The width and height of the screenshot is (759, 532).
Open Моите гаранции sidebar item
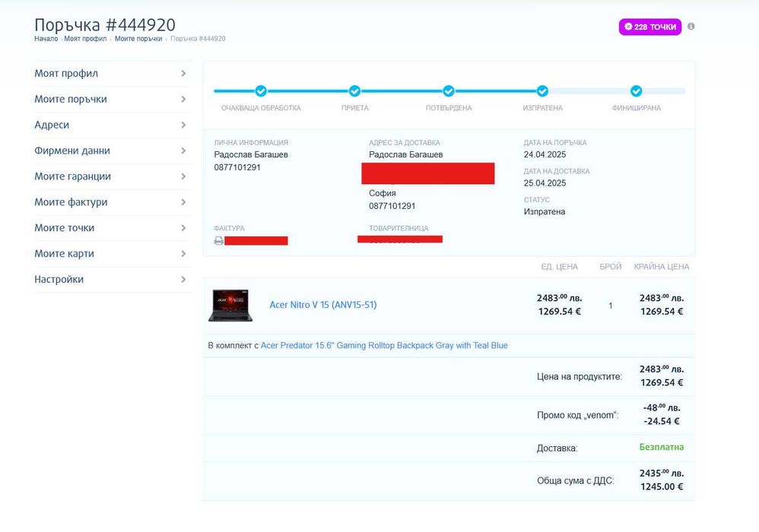(72, 176)
